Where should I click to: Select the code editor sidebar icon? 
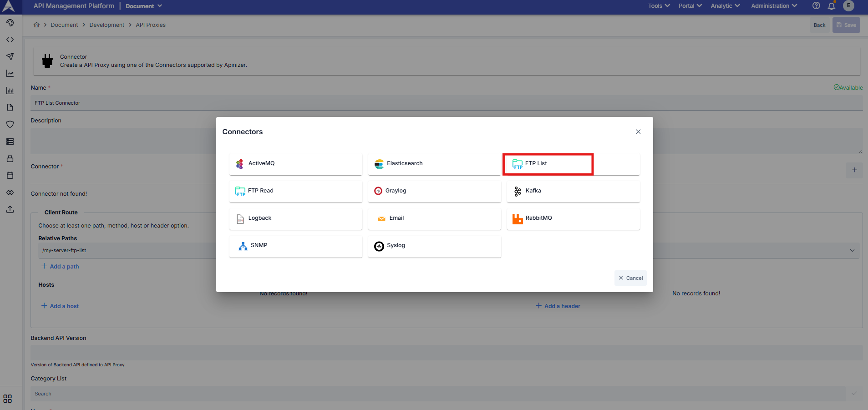click(x=10, y=40)
